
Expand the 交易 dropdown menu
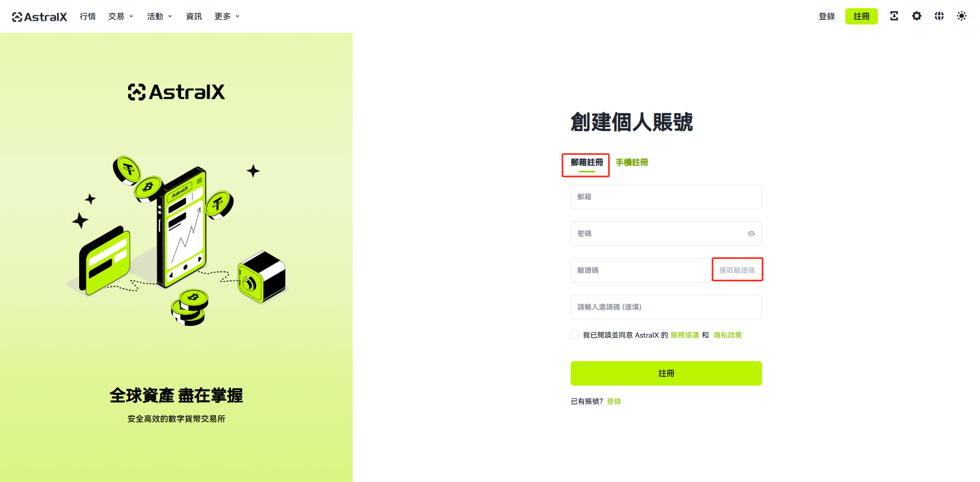(120, 16)
